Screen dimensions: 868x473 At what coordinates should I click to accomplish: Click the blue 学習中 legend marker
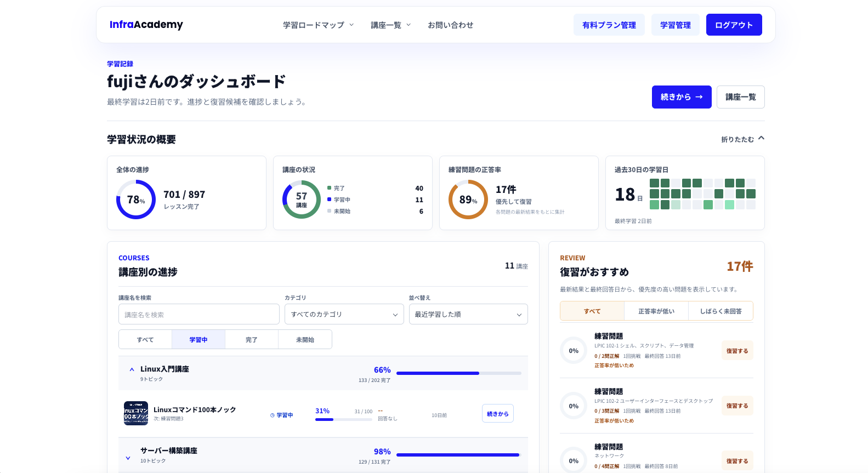point(329,200)
